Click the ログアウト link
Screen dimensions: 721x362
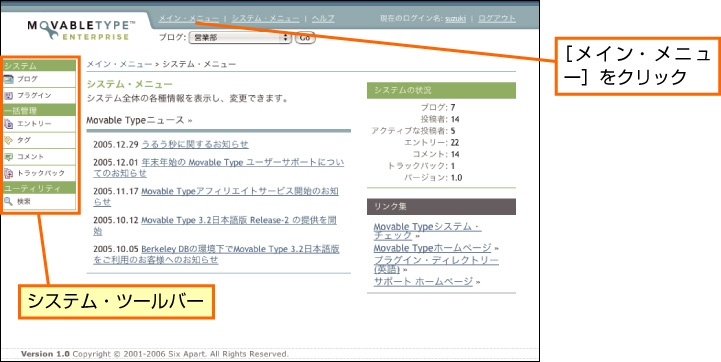(x=497, y=19)
